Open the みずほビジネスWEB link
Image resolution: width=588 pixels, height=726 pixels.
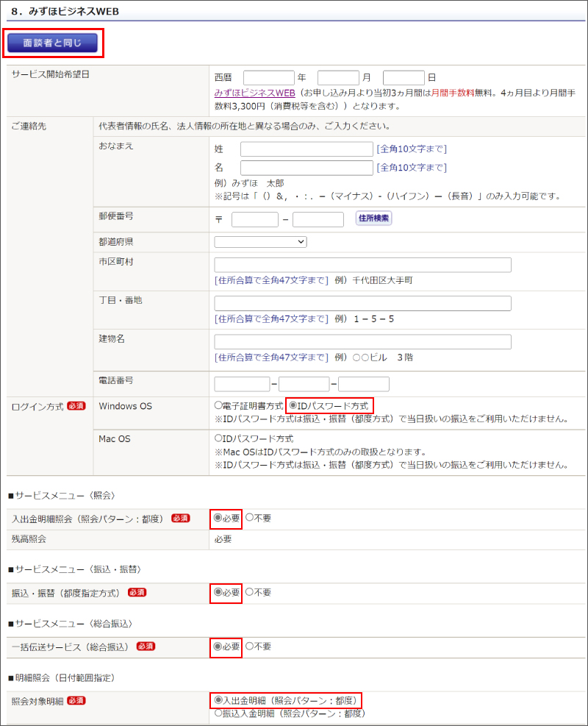(254, 93)
